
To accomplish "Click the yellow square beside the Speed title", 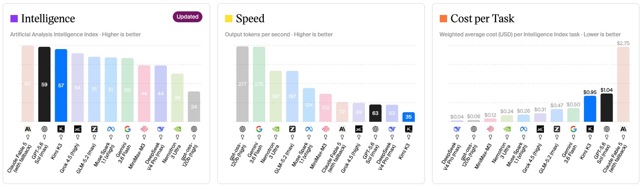I will coord(229,19).
